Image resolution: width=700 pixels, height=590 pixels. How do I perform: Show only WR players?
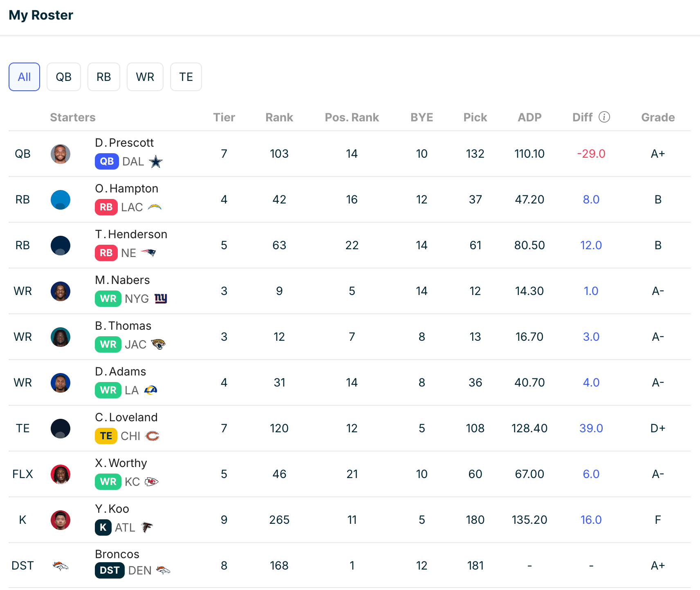(x=145, y=77)
